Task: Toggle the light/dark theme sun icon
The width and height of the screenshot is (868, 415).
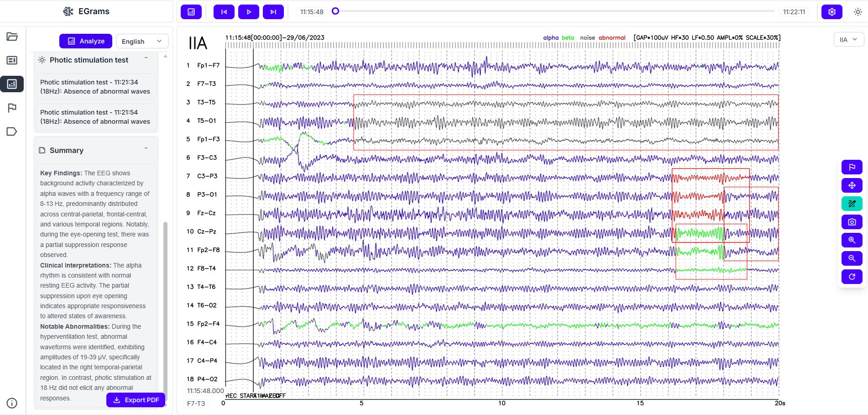Action: [858, 12]
